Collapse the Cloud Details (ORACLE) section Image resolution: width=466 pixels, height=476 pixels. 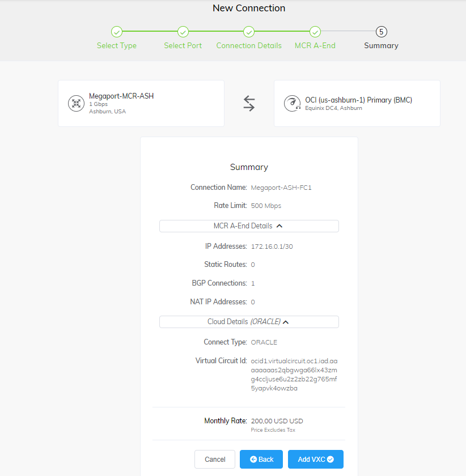coord(249,322)
